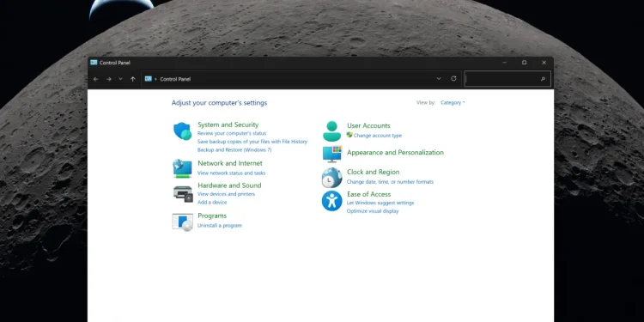This screenshot has height=322, width=644.
Task: Click Change date, time, or number formats
Action: pos(390,181)
